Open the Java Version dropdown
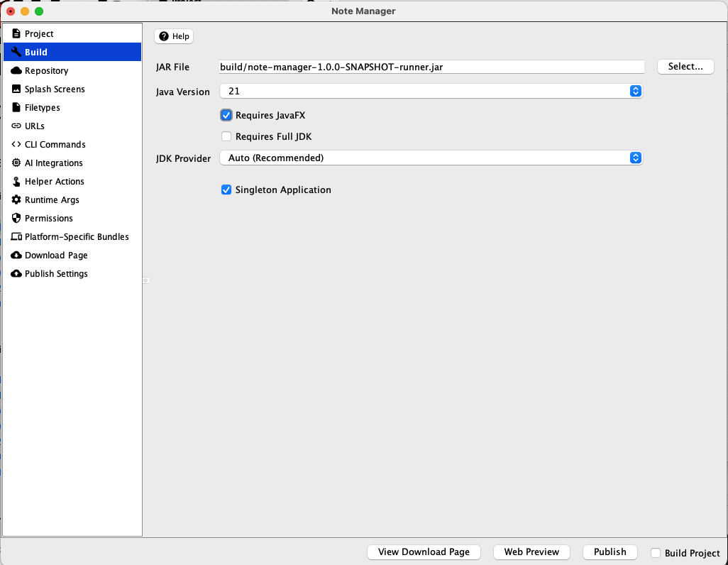Image resolution: width=728 pixels, height=565 pixels. pos(431,91)
